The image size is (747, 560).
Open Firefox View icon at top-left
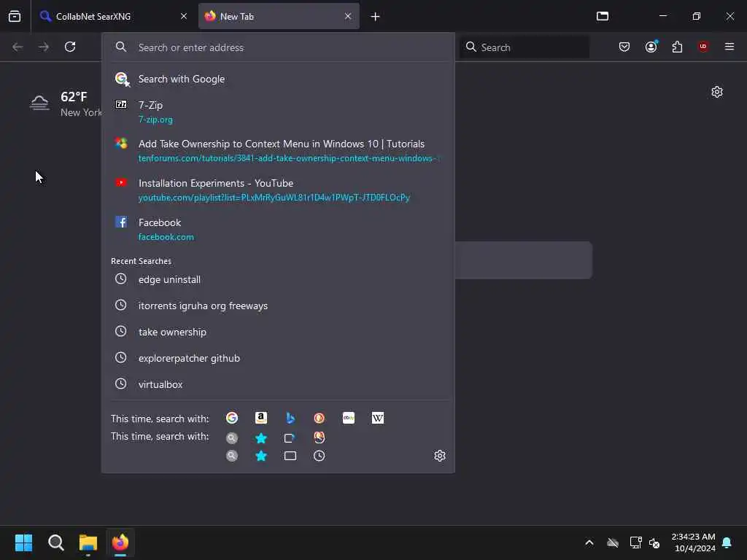(x=15, y=16)
